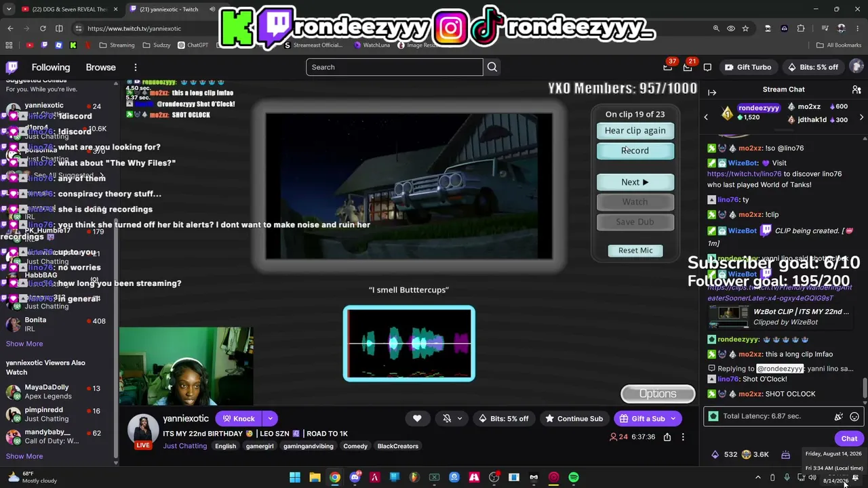This screenshot has height=488, width=868.
Task: Click the Knock button
Action: click(239, 419)
